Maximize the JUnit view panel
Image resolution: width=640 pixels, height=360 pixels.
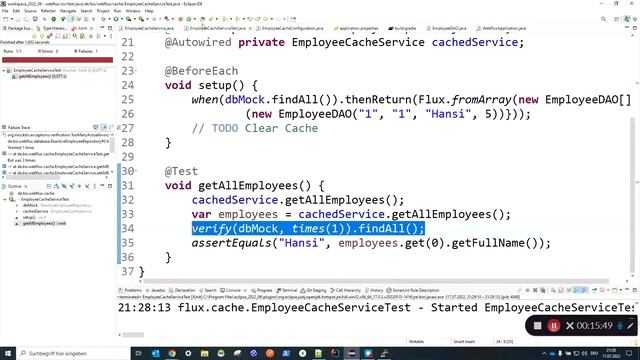110,28
